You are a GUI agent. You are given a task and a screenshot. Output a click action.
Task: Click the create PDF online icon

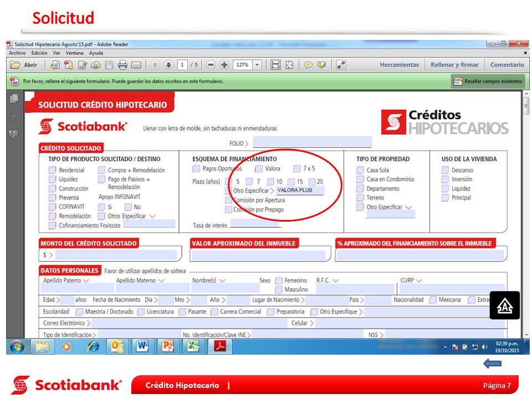[69, 65]
